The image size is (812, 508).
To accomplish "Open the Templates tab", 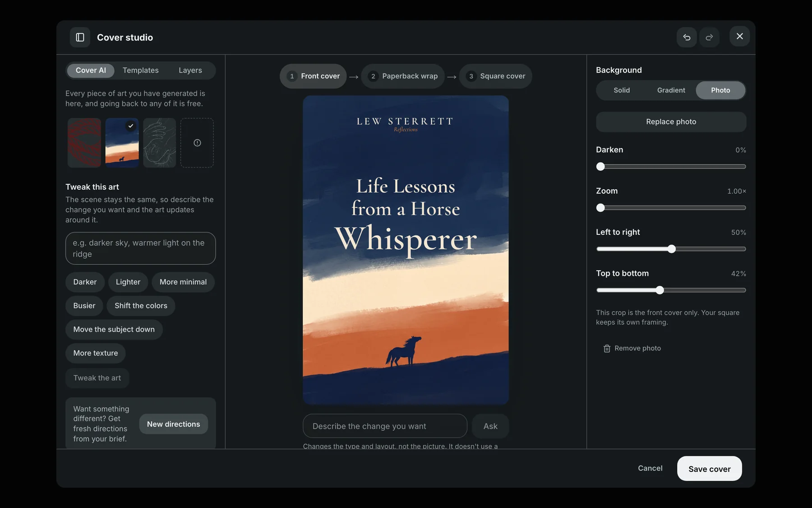I will coord(141,70).
